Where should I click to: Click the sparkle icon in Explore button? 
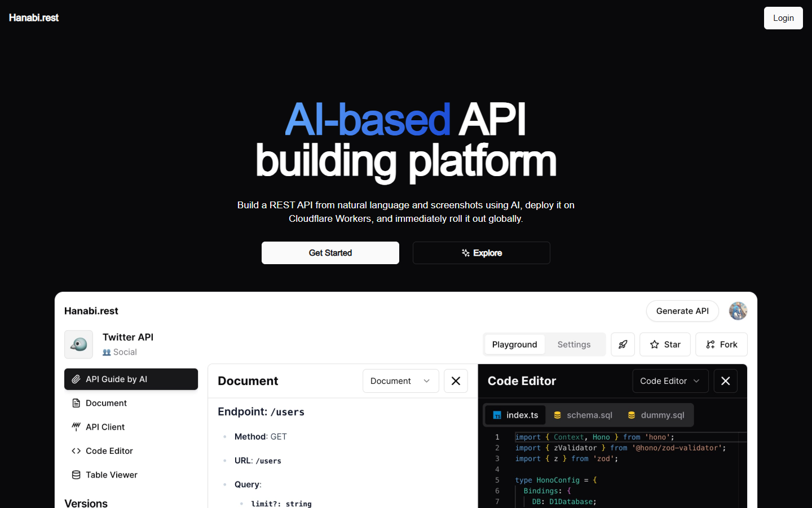466,253
